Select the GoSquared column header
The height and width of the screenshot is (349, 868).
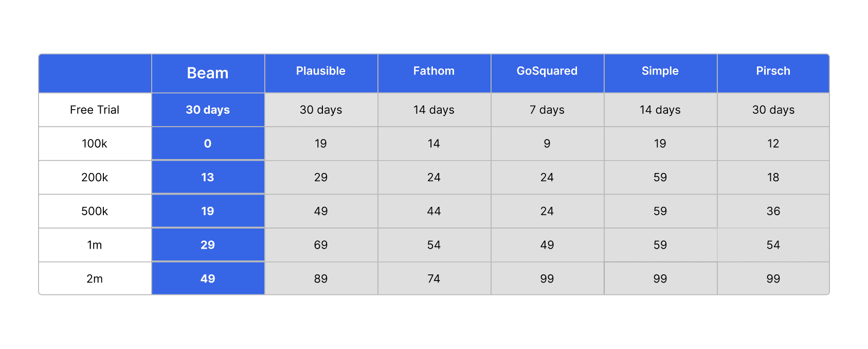coord(547,71)
